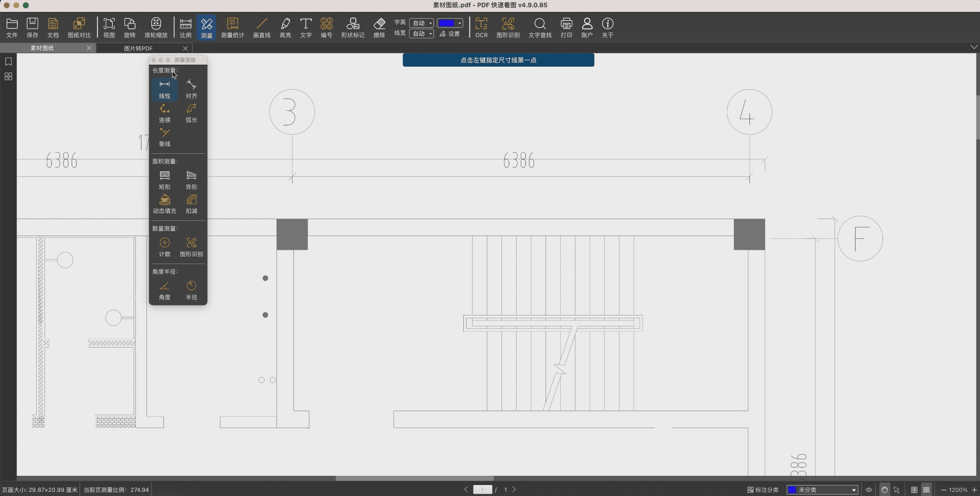The image size is (980, 496).
Task: Select the 弧长 arc length tool
Action: [x=191, y=113]
